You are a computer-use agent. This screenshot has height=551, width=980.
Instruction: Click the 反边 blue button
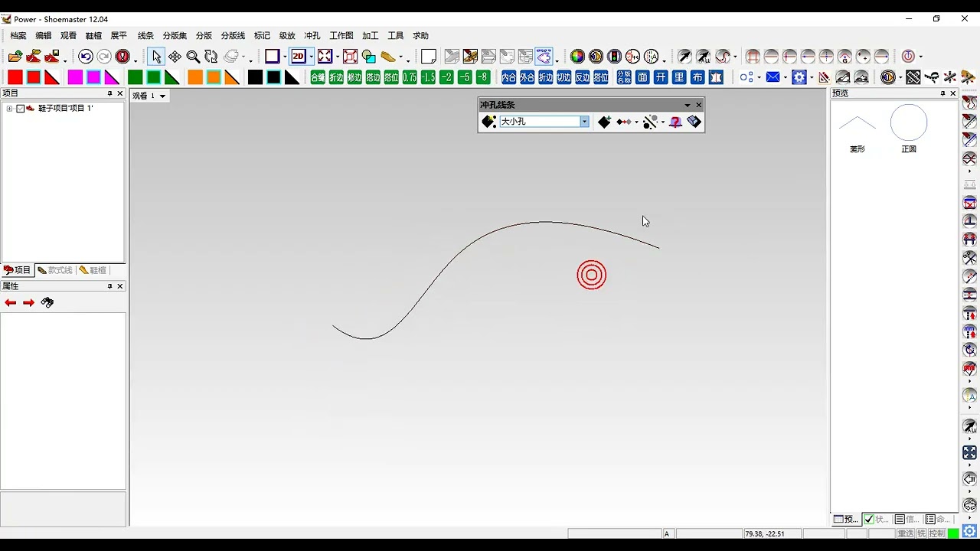582,77
